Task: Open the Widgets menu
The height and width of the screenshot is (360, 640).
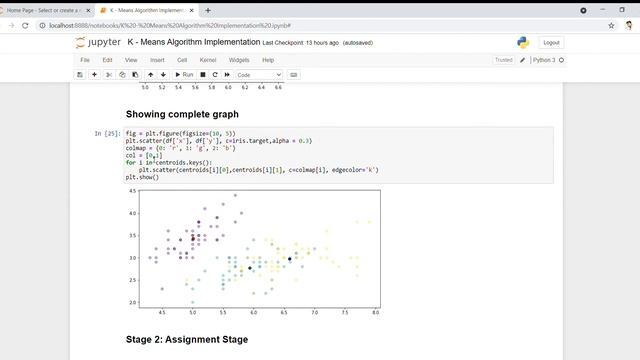Action: [x=239, y=60]
